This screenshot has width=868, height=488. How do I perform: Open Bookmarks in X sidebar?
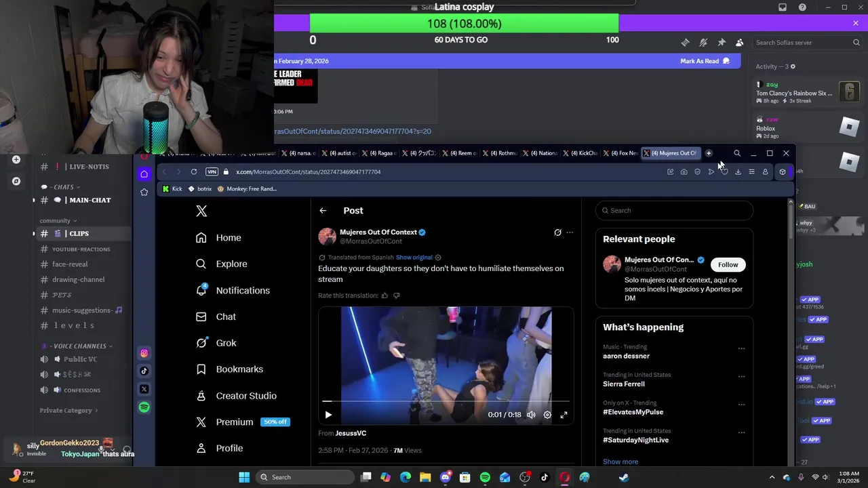tap(229, 369)
